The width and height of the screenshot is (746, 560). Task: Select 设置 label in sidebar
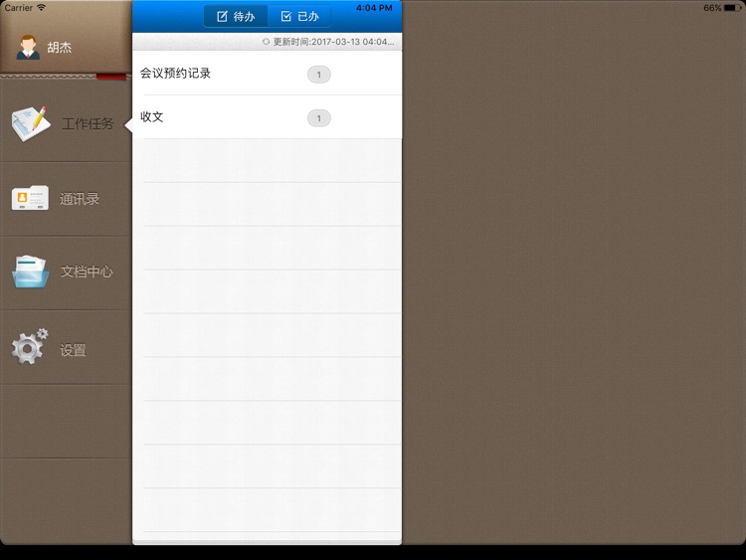click(x=73, y=351)
